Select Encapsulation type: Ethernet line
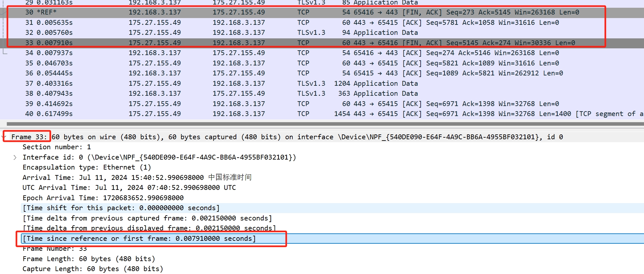This screenshot has height=274, width=644. 87,167
